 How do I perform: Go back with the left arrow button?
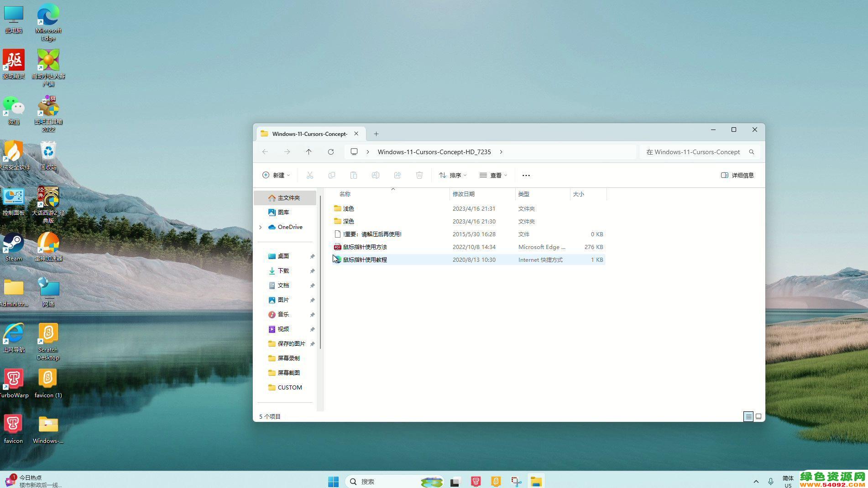(x=265, y=152)
